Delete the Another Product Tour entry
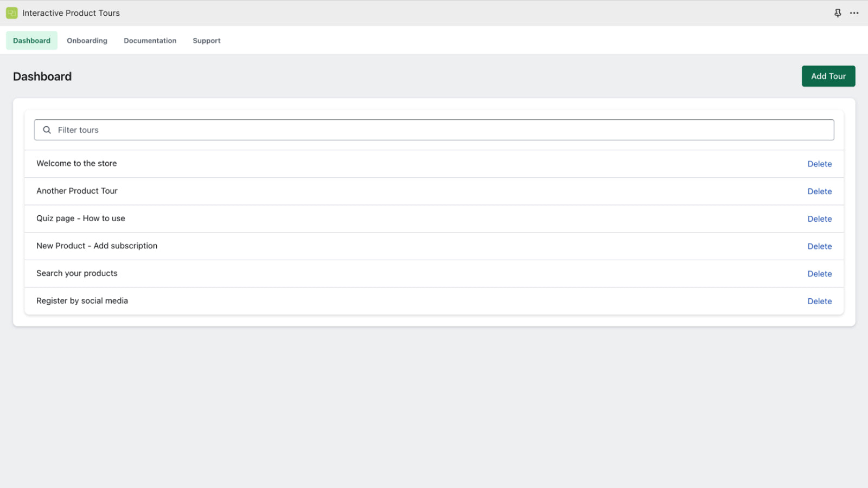Screen dimensions: 868x488 [x=820, y=191]
